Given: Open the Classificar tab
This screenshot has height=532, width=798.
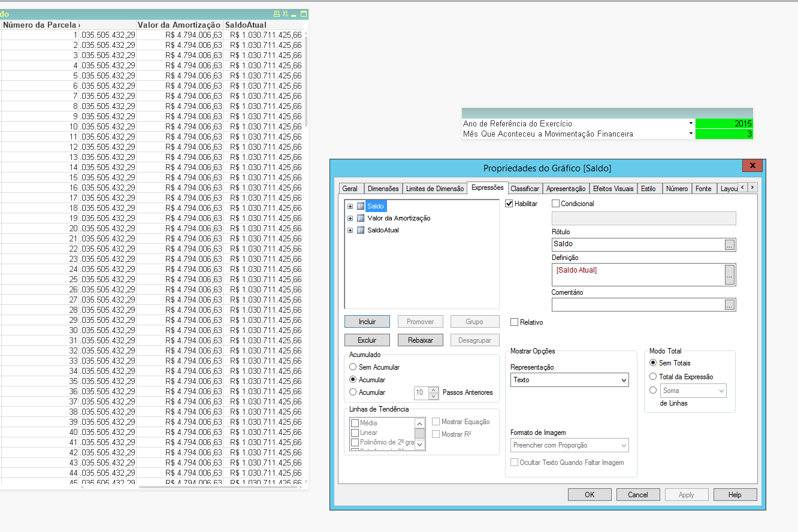Looking at the screenshot, I should point(525,189).
